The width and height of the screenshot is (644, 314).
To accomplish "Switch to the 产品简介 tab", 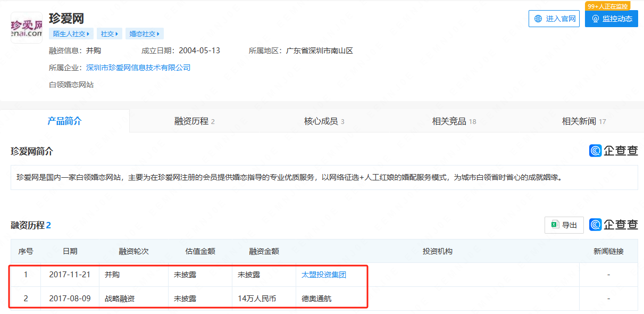I will (x=65, y=121).
